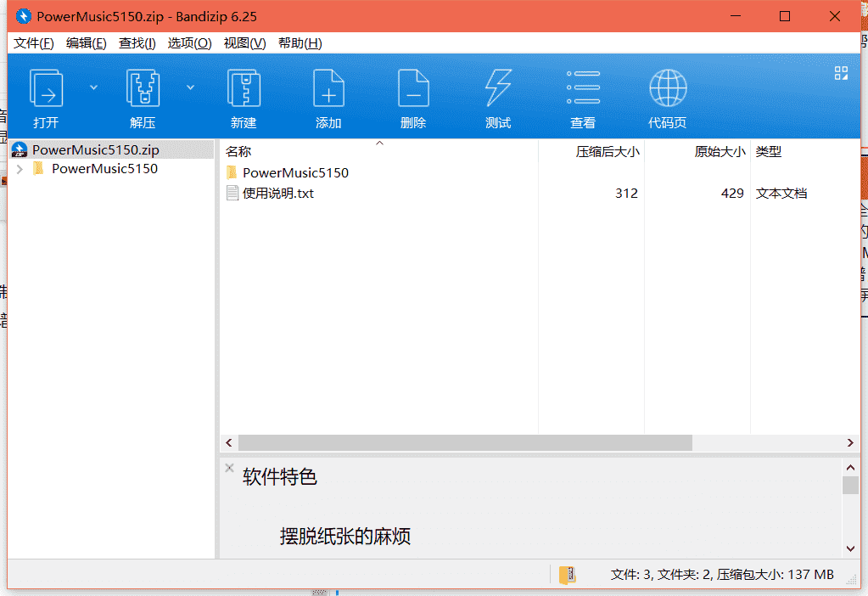Open the 选项(O) menu
The height and width of the screenshot is (596, 868).
[x=189, y=43]
